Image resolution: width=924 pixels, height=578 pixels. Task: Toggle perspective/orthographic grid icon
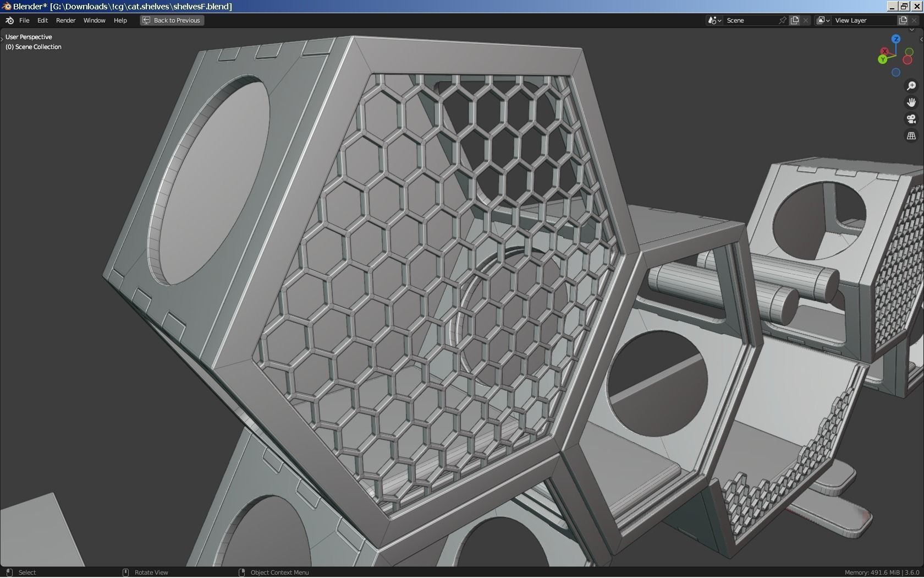tap(911, 135)
